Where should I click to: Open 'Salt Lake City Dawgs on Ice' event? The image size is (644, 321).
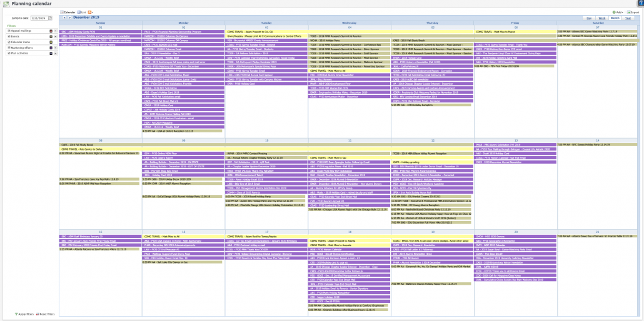pyautogui.click(x=183, y=262)
